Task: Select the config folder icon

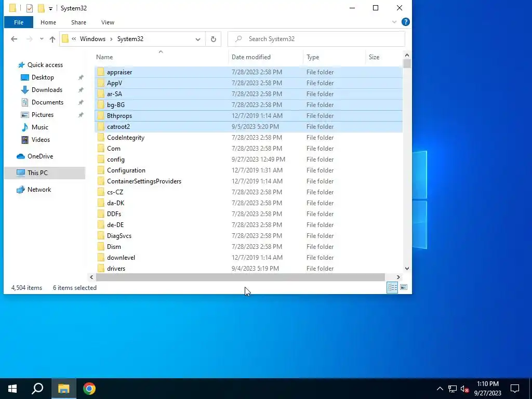Action: pyautogui.click(x=101, y=159)
